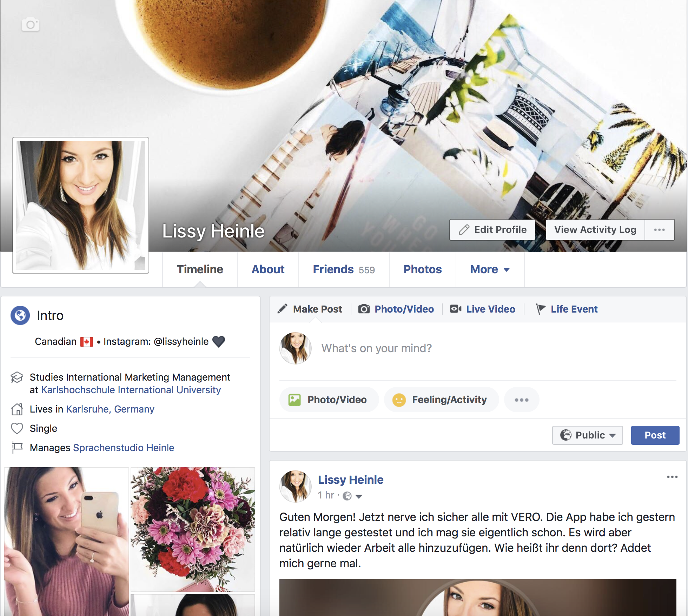
Task: Open the featured selfie with phone photo
Action: (x=66, y=541)
